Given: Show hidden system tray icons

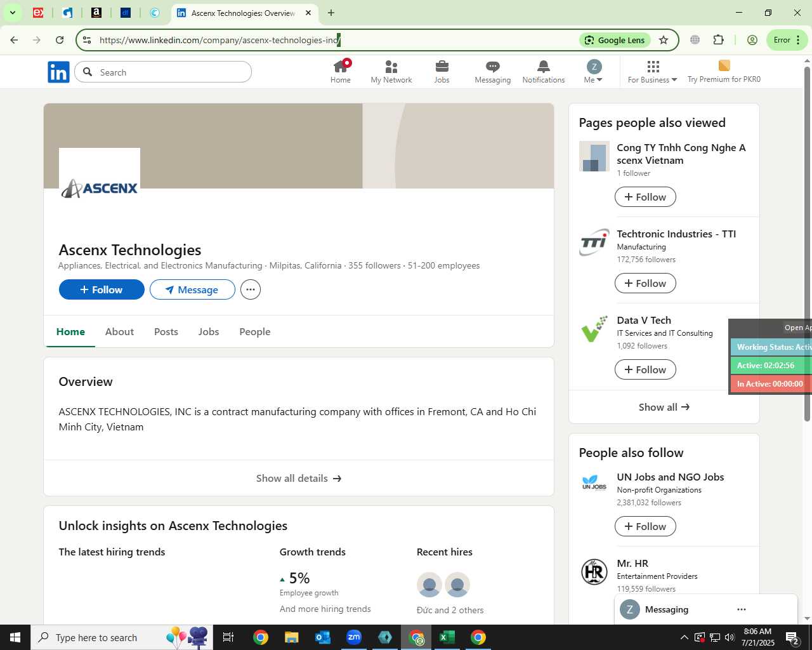Looking at the screenshot, I should (x=684, y=637).
